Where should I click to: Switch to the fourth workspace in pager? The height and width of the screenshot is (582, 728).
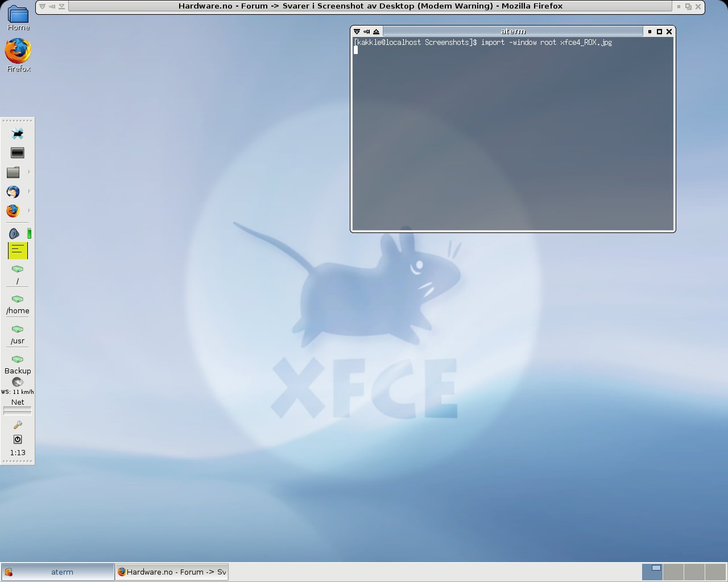715,572
